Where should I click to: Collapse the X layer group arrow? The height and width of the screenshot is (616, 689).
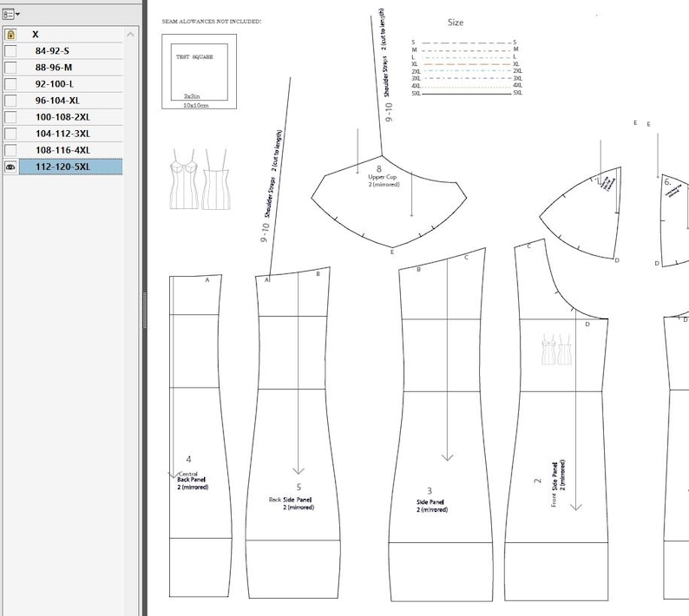[x=130, y=35]
